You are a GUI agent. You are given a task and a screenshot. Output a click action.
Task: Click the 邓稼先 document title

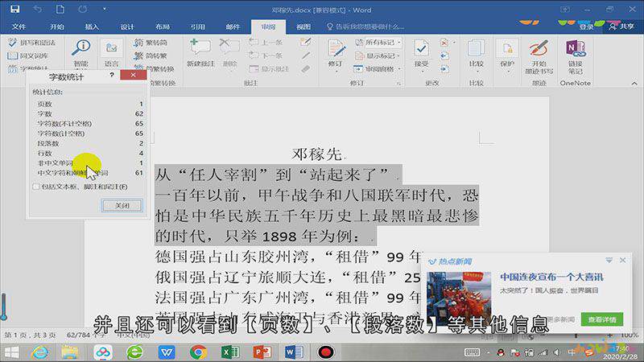click(x=316, y=154)
